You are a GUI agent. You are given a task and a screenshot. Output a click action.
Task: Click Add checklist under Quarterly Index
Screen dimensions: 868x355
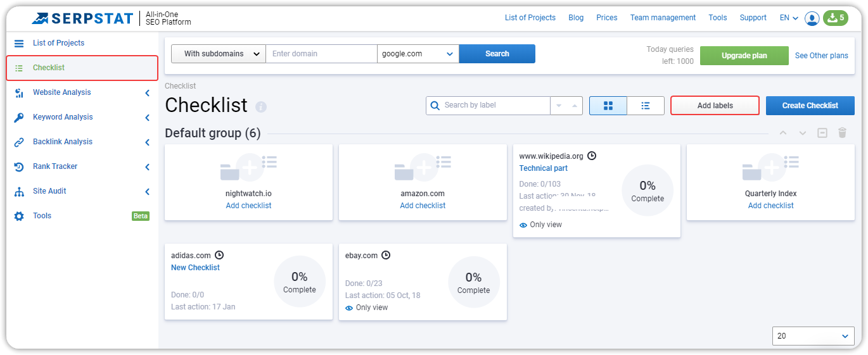(x=771, y=206)
